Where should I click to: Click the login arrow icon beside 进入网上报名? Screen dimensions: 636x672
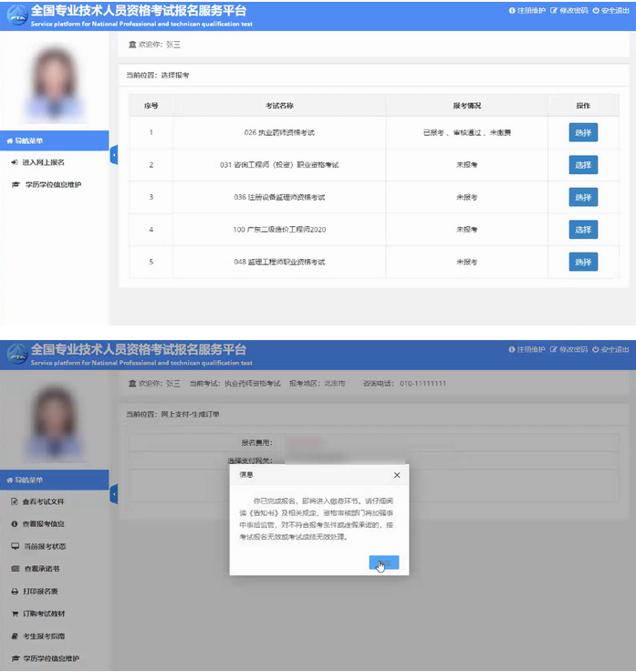pyautogui.click(x=15, y=162)
